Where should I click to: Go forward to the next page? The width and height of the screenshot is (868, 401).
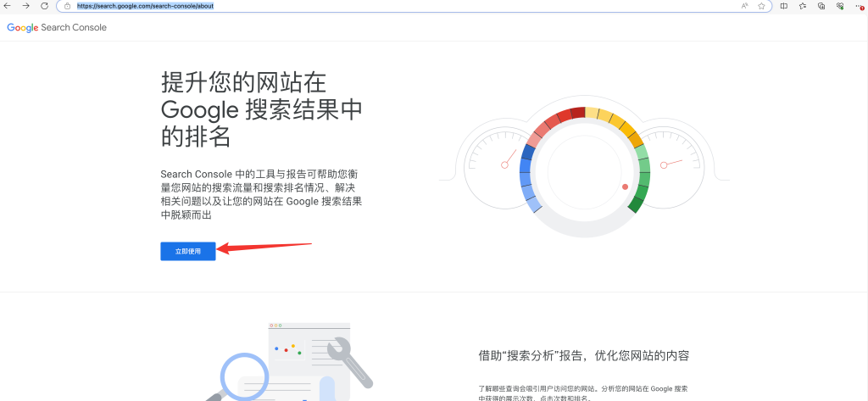tap(26, 6)
